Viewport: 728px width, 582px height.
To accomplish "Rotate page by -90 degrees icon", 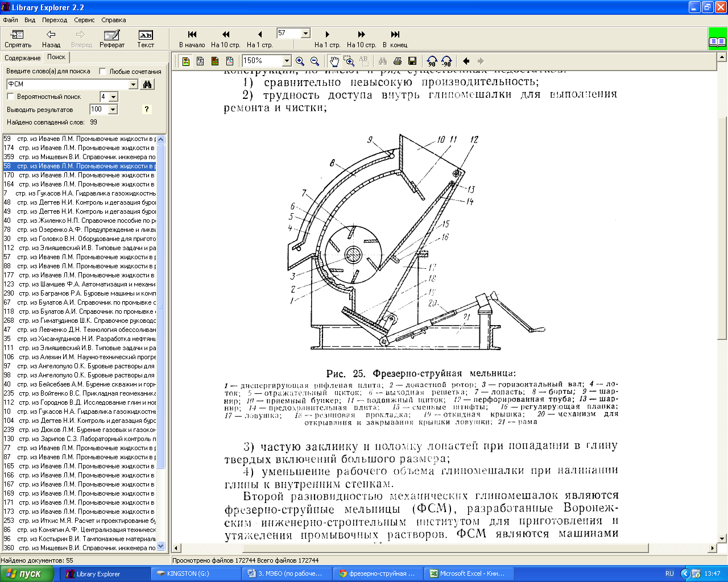I will coord(446,61).
